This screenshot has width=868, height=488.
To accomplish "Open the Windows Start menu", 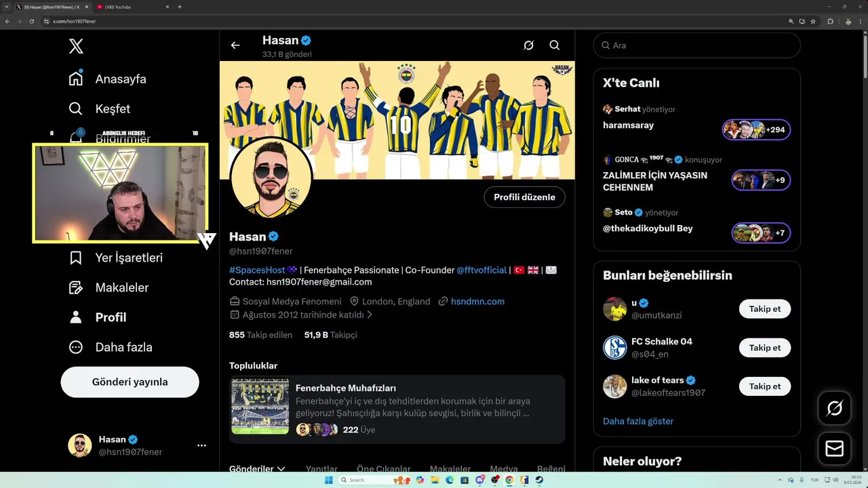I will (328, 480).
